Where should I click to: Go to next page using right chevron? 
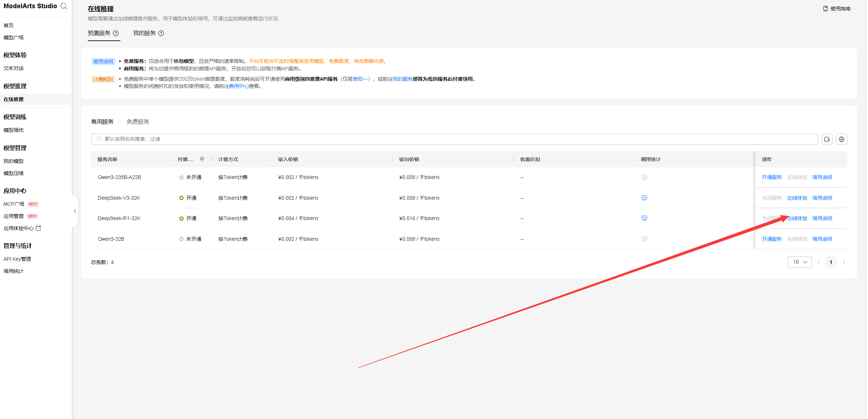point(844,262)
